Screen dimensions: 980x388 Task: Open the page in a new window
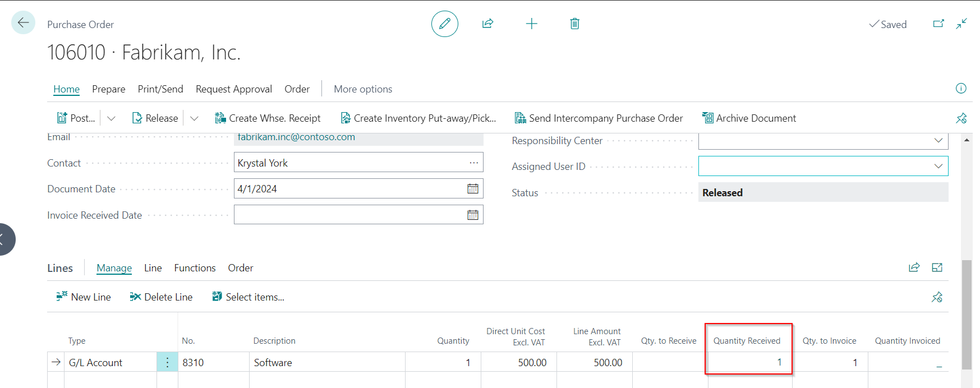[x=938, y=24]
